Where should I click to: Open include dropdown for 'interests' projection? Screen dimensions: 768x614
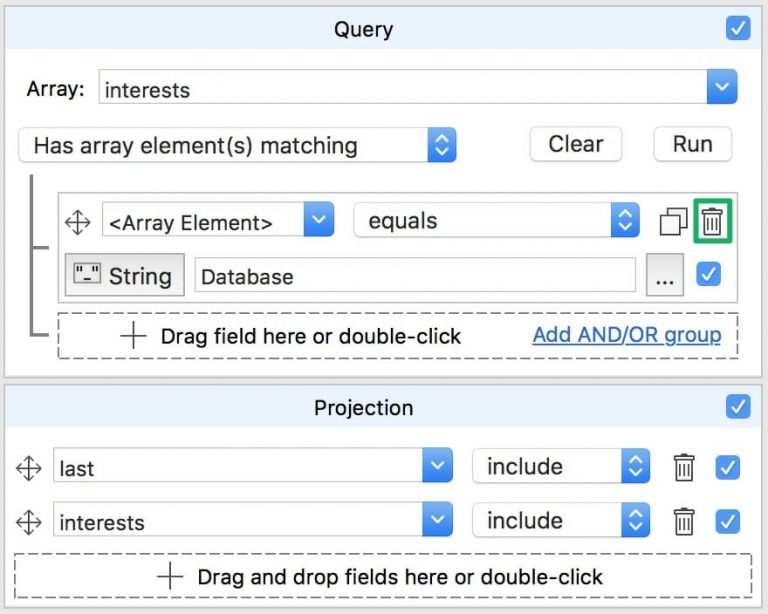[x=635, y=521]
